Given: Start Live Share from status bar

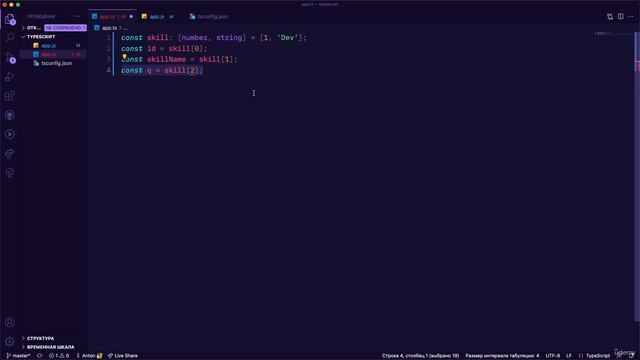Looking at the screenshot, I should 122,356.
